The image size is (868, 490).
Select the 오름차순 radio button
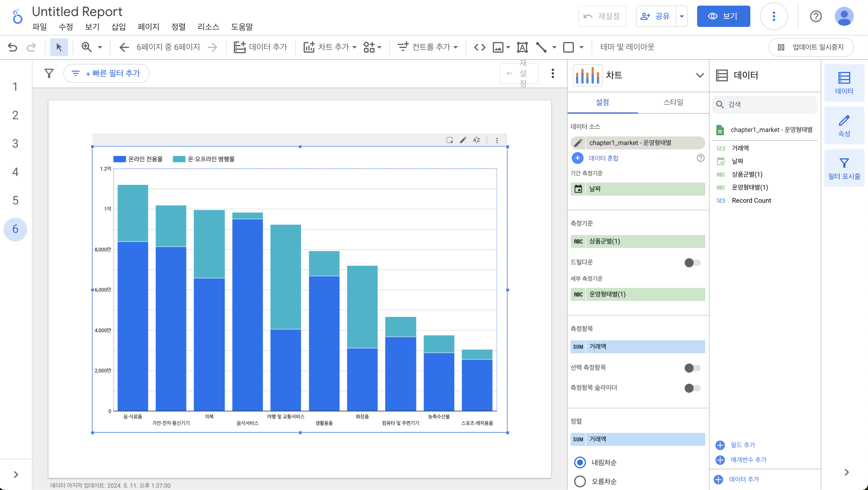tap(579, 481)
